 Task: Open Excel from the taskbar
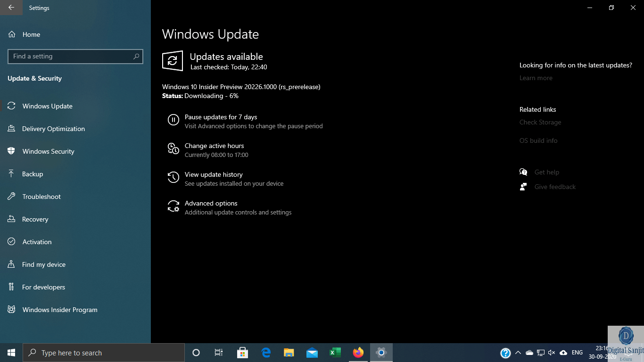(x=335, y=353)
